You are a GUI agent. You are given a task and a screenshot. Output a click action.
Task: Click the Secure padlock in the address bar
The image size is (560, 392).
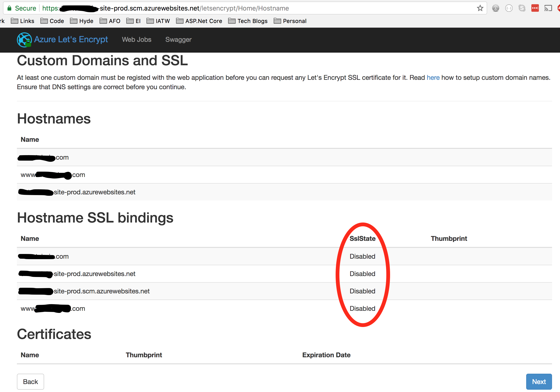(10, 8)
